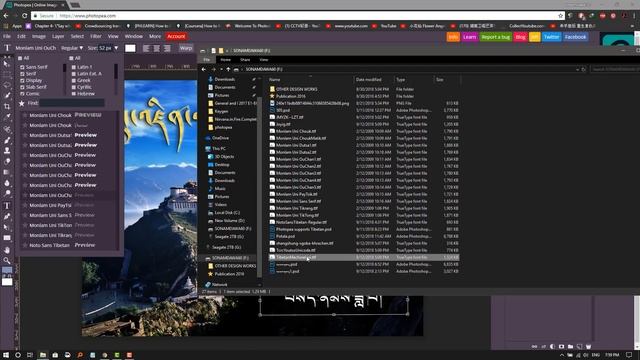Favorite Noto Sans Tibetan with star
The height and width of the screenshot is (360, 640).
tap(25, 245)
